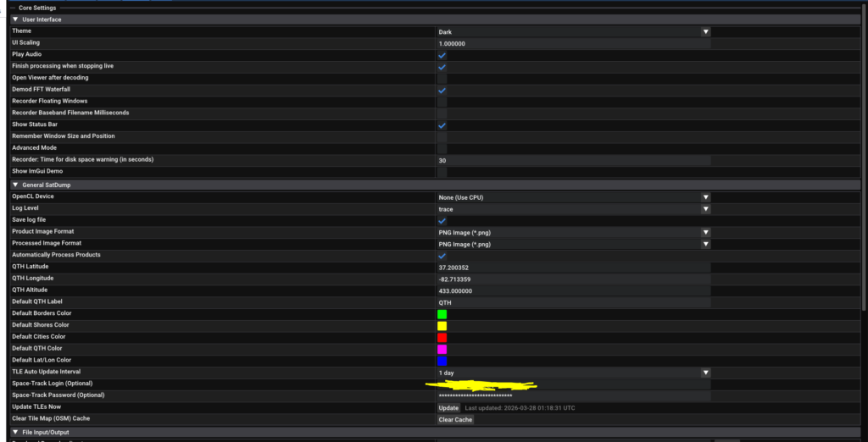Viewport: 868px width, 442px height.
Task: Enable Advanced Mode checkbox
Action: click(x=442, y=148)
